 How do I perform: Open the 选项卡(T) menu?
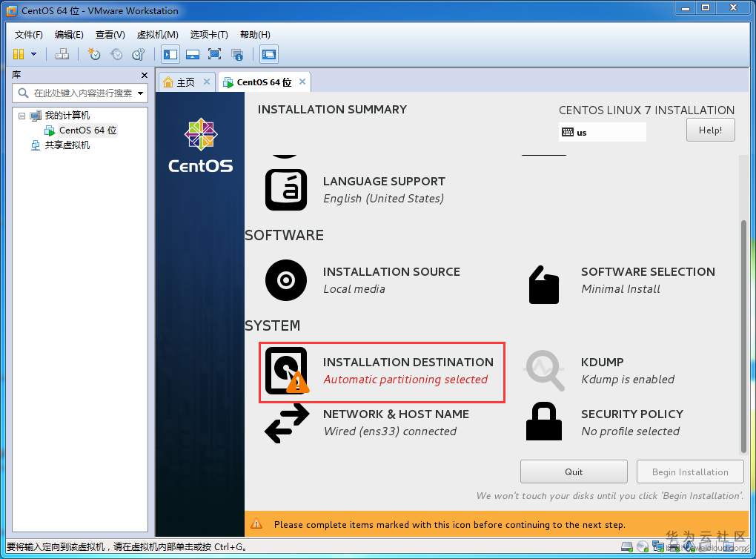click(209, 35)
